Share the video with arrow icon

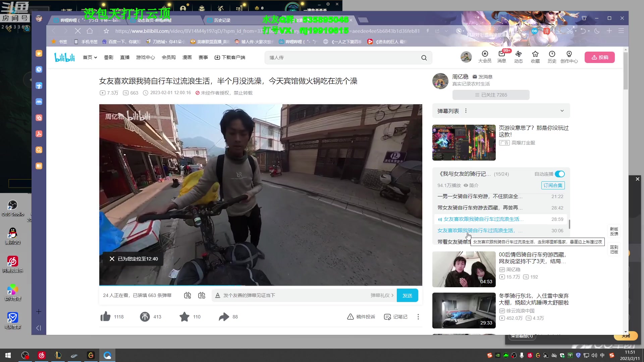(x=224, y=317)
